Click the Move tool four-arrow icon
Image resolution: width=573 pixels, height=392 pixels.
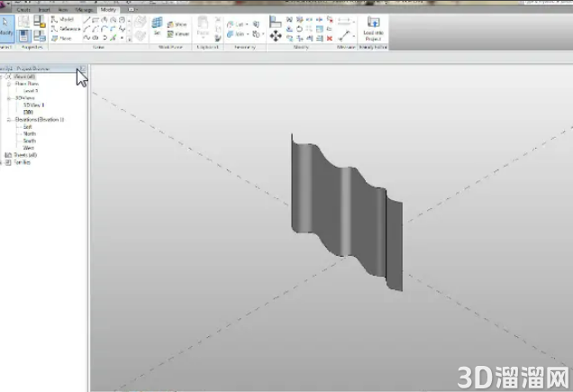[276, 36]
